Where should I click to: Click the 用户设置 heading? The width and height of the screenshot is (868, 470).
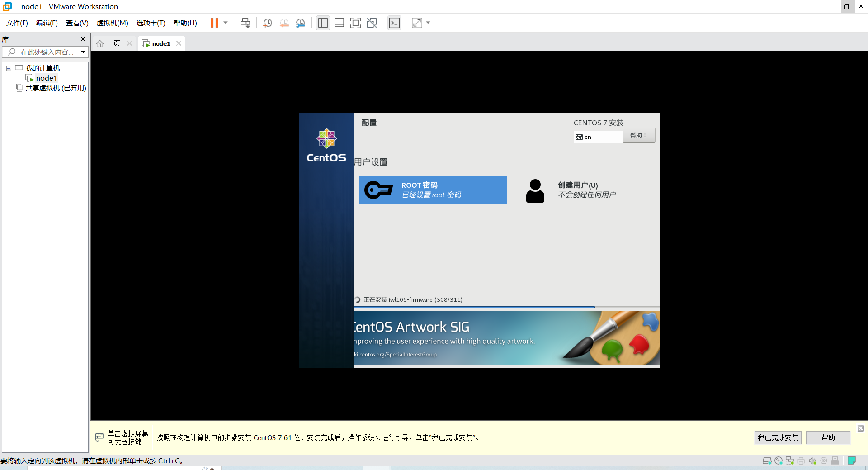pyautogui.click(x=371, y=162)
